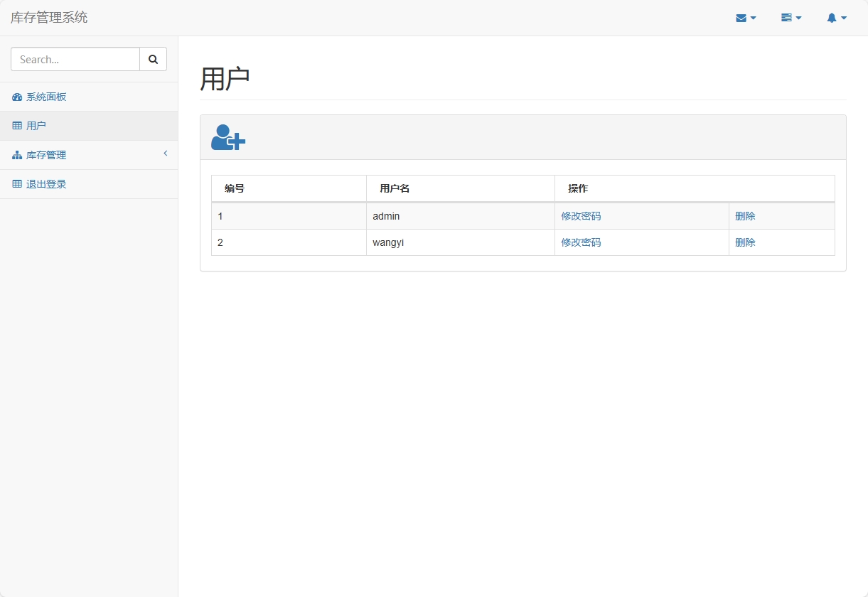
Task: Click the number 2 cell in wangyi row
Action: [x=289, y=242]
